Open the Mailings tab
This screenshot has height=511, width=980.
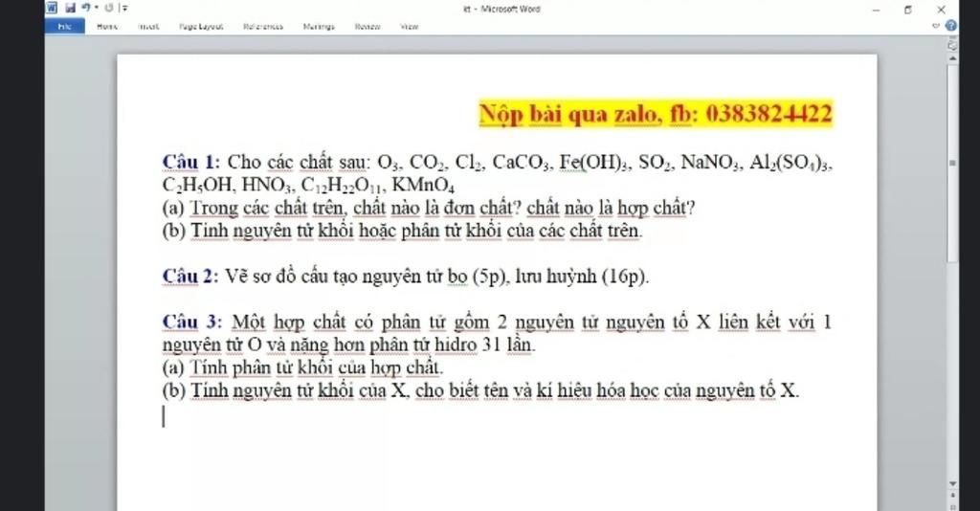coord(319,26)
